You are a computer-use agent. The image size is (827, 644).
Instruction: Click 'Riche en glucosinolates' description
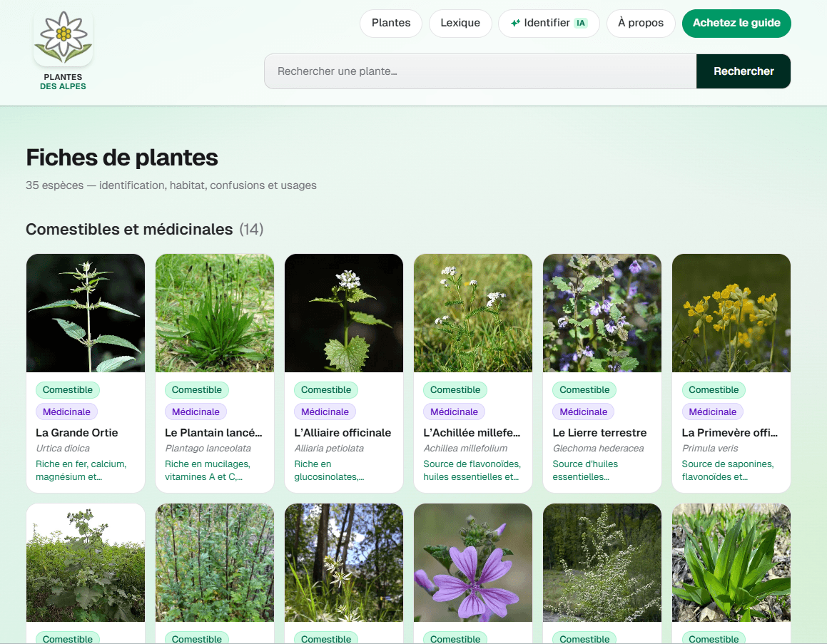pyautogui.click(x=329, y=471)
